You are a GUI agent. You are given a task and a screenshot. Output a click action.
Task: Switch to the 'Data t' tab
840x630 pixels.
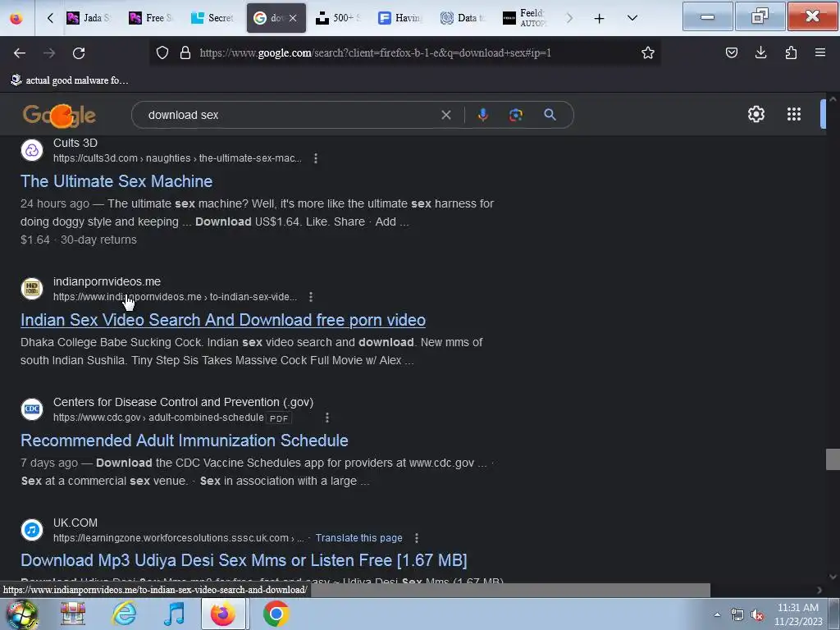tap(463, 18)
